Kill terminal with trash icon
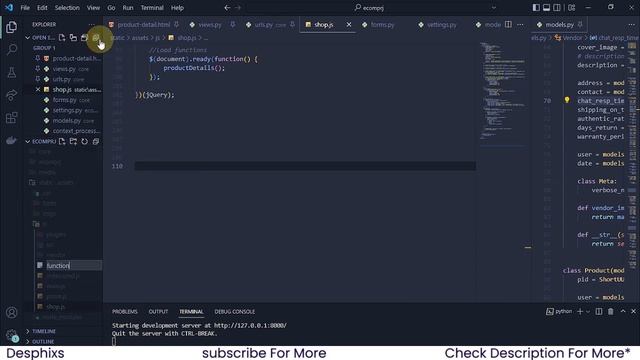This screenshot has height=360, width=640. click(611, 311)
